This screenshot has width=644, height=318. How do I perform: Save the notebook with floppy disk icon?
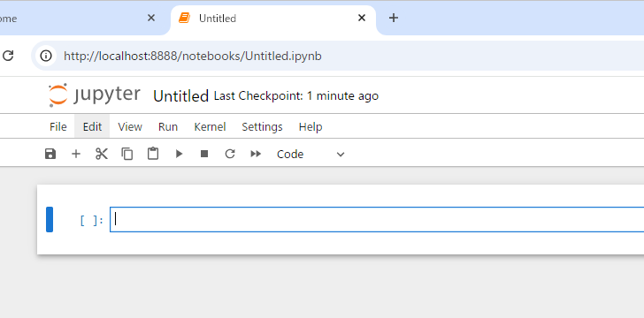click(x=50, y=154)
